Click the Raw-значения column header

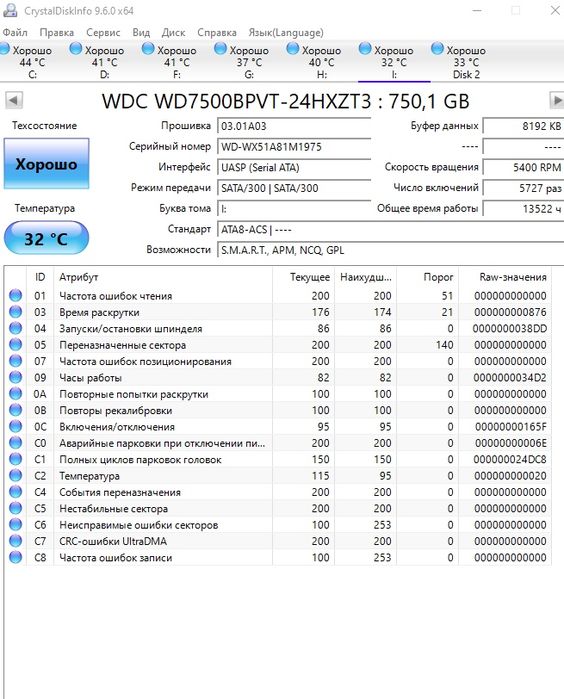[505, 277]
